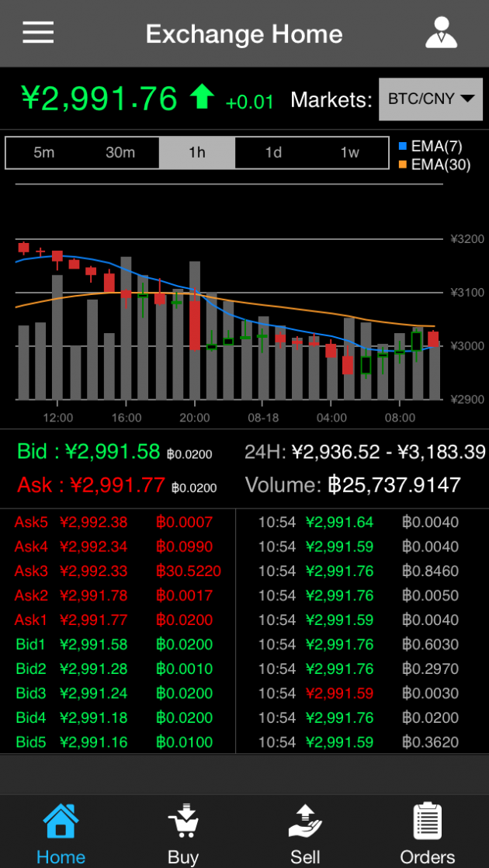This screenshot has height=868, width=489.
Task: Open the Buy cart icon
Action: pyautogui.click(x=183, y=821)
